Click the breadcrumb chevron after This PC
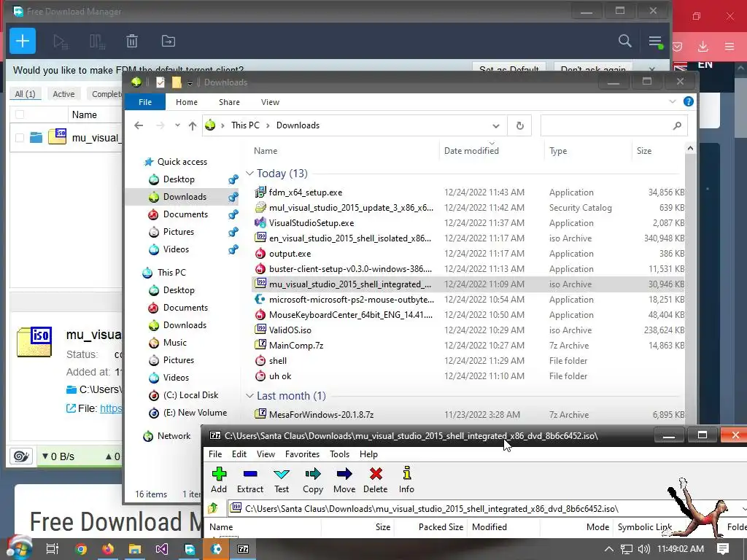This screenshot has width=747, height=560. [x=268, y=125]
